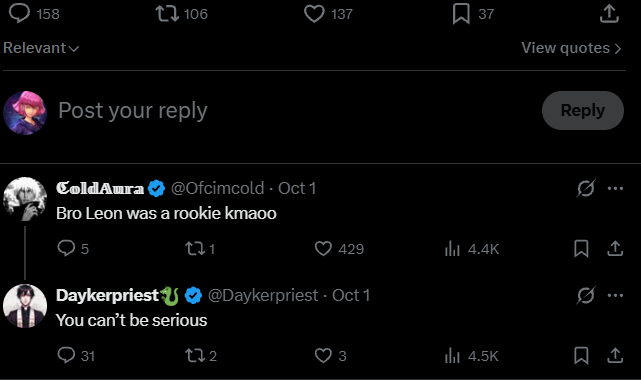641x380 pixels.
Task: Click the gray Reply button
Action: click(x=583, y=110)
